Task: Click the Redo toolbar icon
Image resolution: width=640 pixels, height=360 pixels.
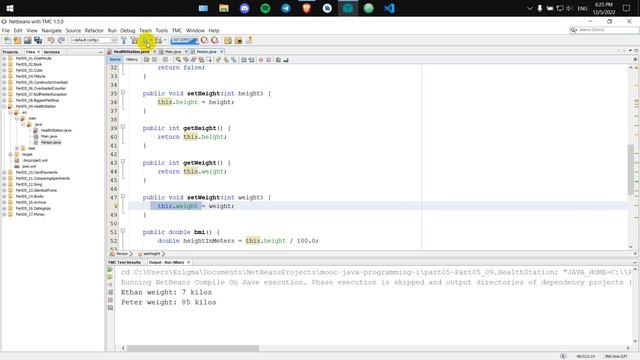Action: (x=61, y=40)
